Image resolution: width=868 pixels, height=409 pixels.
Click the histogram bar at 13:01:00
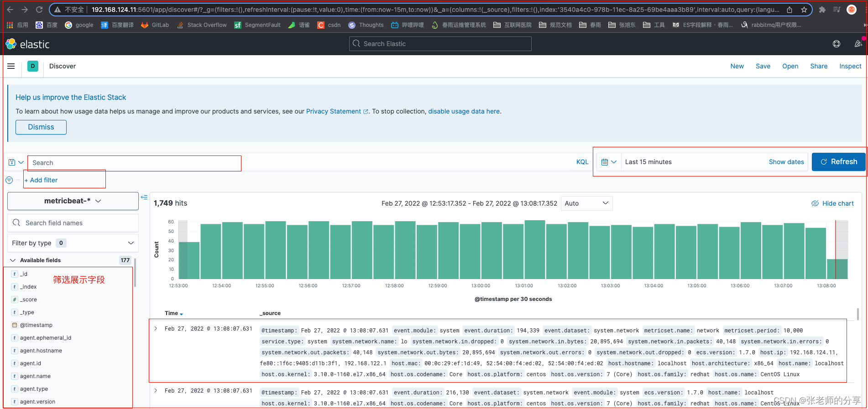click(535, 249)
